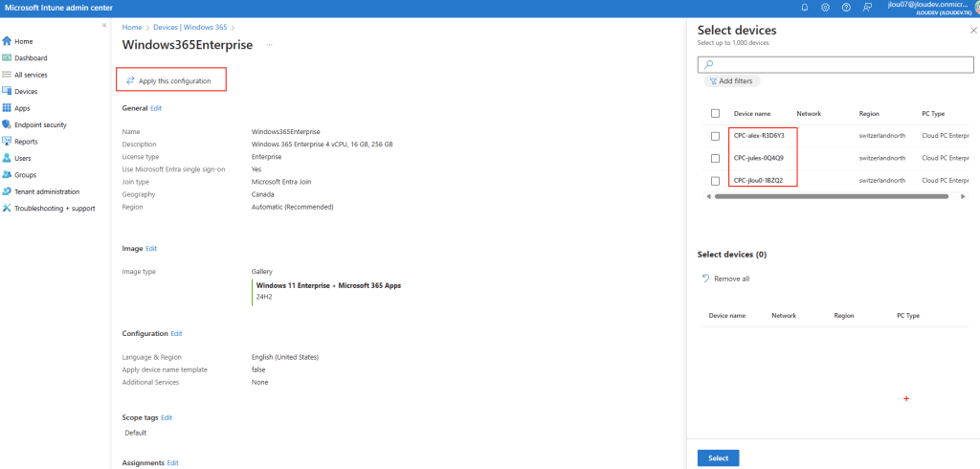980x469 pixels.
Task: Click the Windows 11 Enterprise + Microsoft 365 Apps image
Action: tap(329, 285)
